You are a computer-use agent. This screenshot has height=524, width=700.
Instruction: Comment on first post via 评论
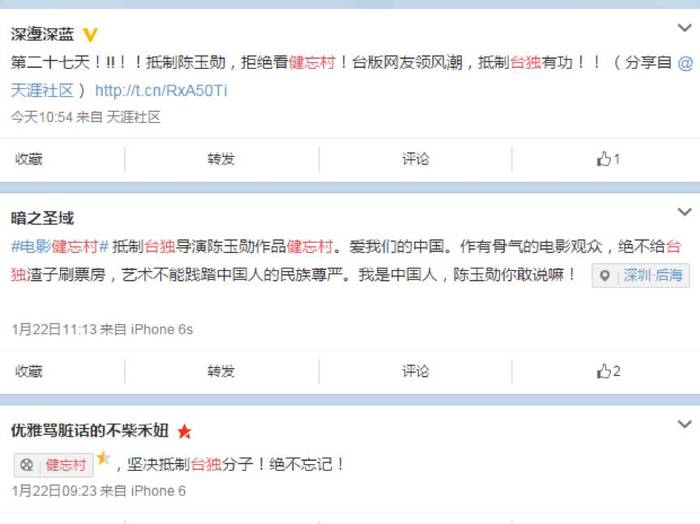pos(415,159)
